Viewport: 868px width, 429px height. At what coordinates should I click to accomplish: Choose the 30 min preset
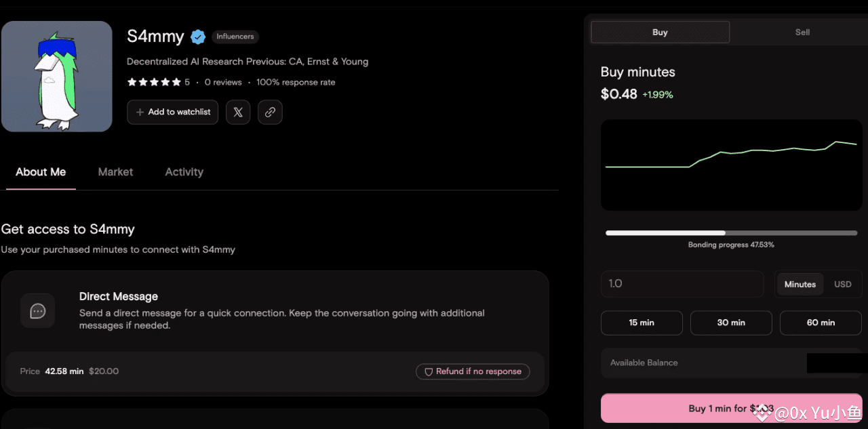click(731, 323)
